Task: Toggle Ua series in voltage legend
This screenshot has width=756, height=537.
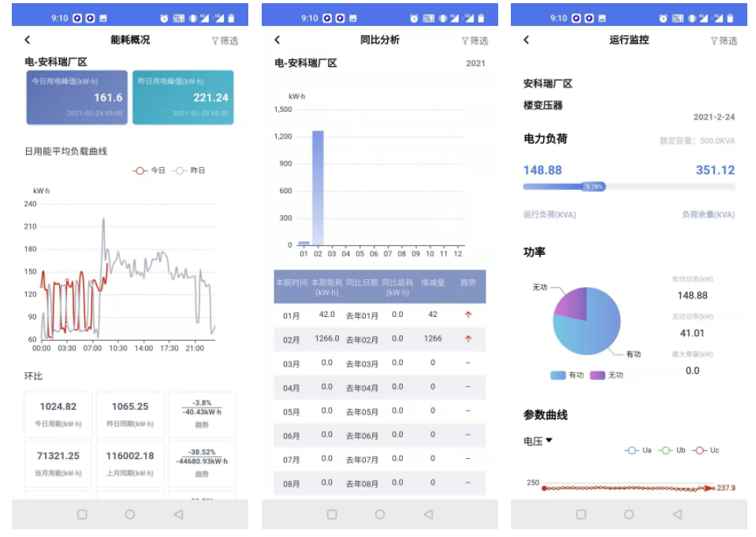Action: (638, 450)
